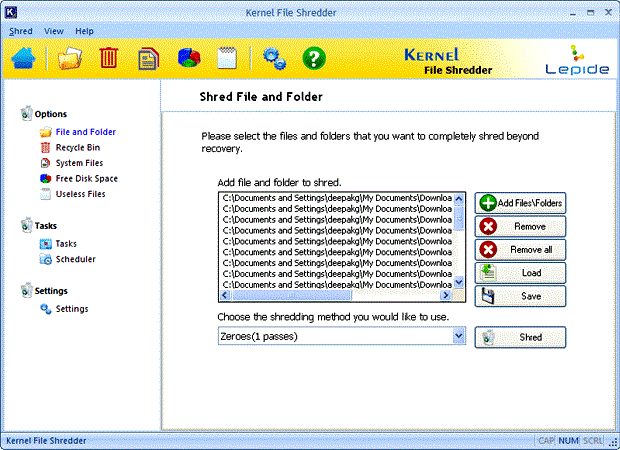Open the View menu
The width and height of the screenshot is (620, 450).
pos(54,31)
